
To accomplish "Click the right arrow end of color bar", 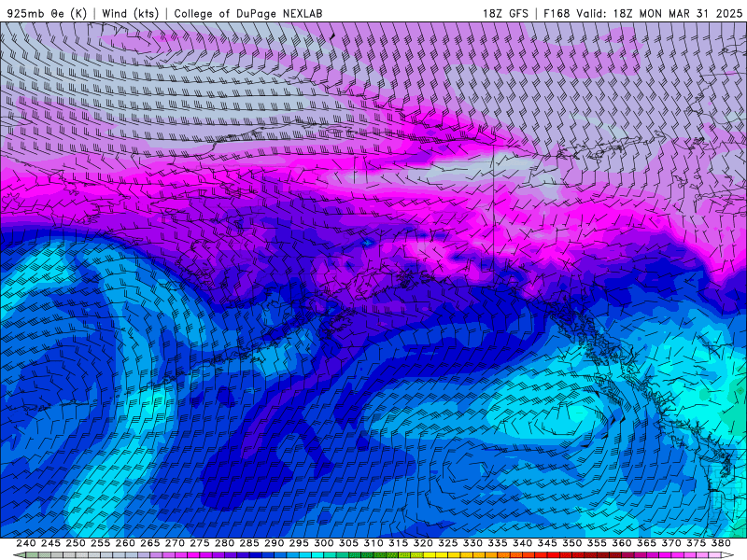I will tap(727, 555).
